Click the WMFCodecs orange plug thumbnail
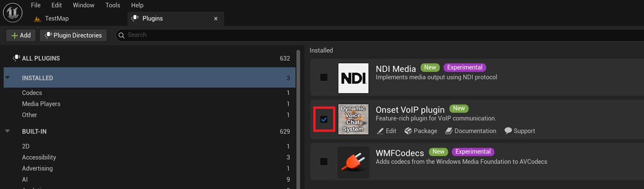This screenshot has height=189, width=644. click(x=353, y=162)
